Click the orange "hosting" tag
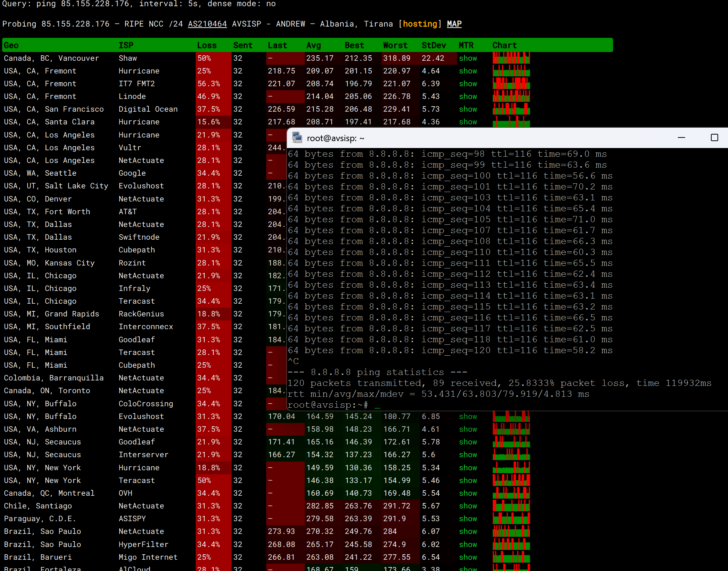The height and width of the screenshot is (571, 728). tap(420, 24)
